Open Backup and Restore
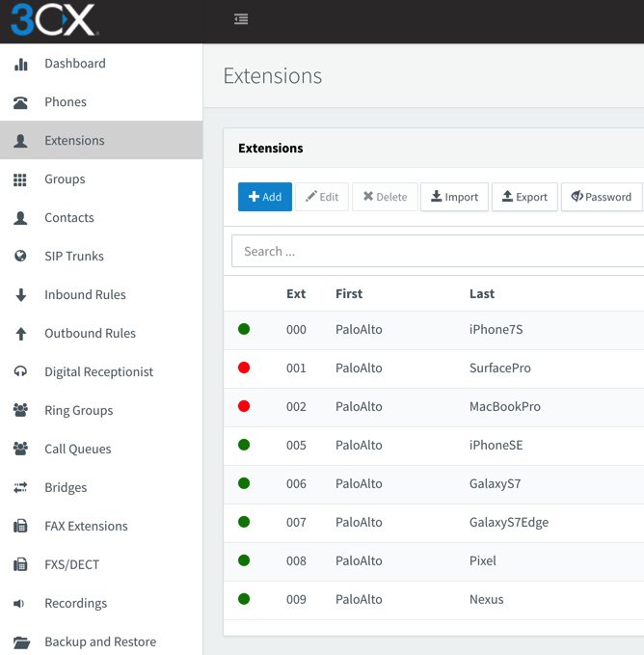This screenshot has height=655, width=644. (x=101, y=641)
